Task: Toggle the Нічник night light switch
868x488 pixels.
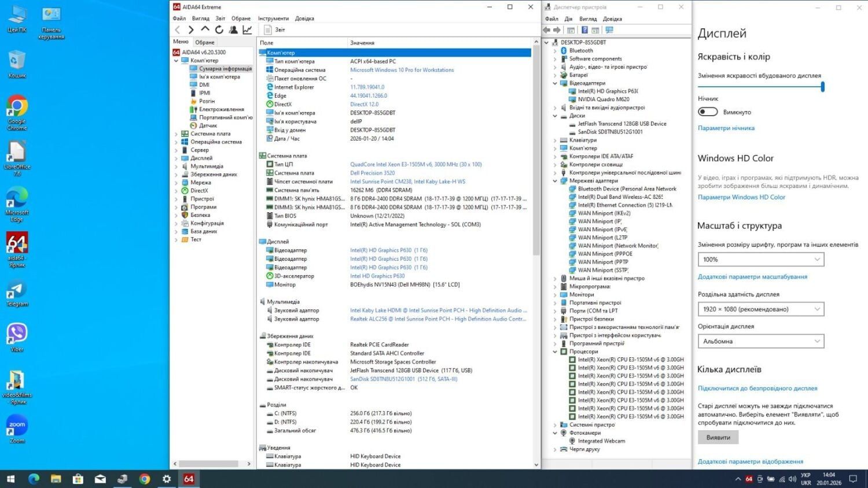Action: pos(708,112)
